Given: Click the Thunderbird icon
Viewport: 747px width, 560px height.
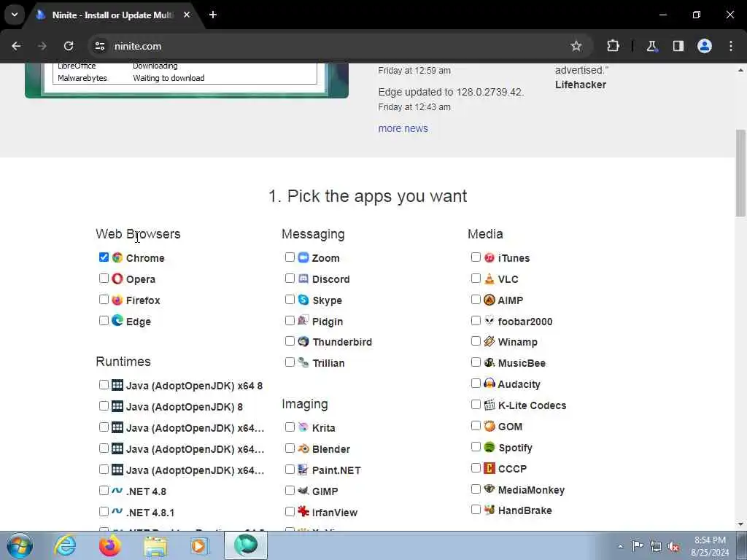Looking at the screenshot, I should click(303, 341).
